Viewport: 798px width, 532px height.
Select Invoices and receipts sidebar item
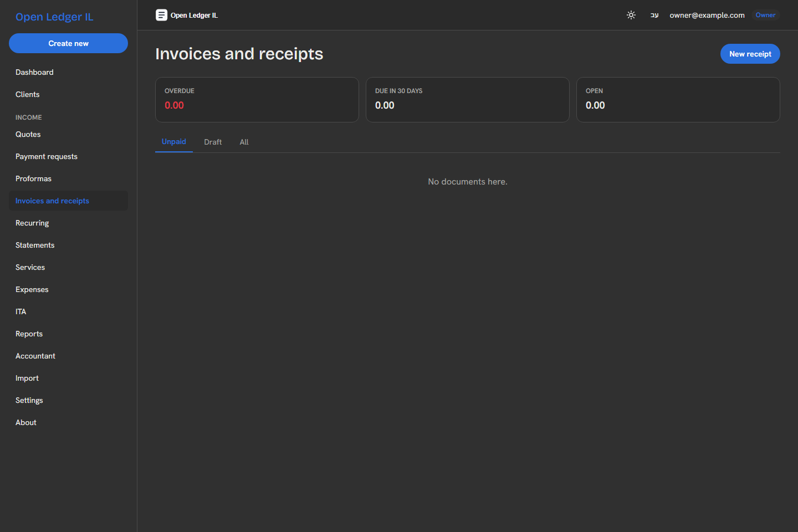[x=68, y=201]
